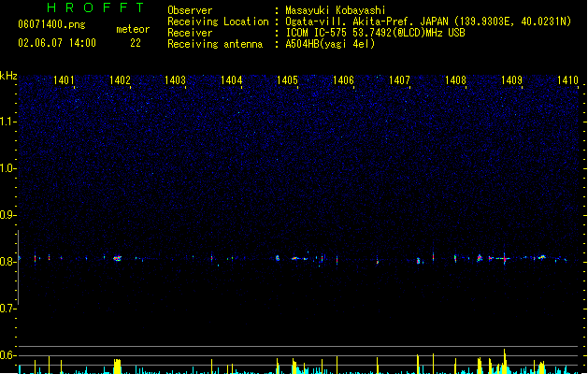Click the Observer label
The height and width of the screenshot is (374, 588).
point(190,10)
